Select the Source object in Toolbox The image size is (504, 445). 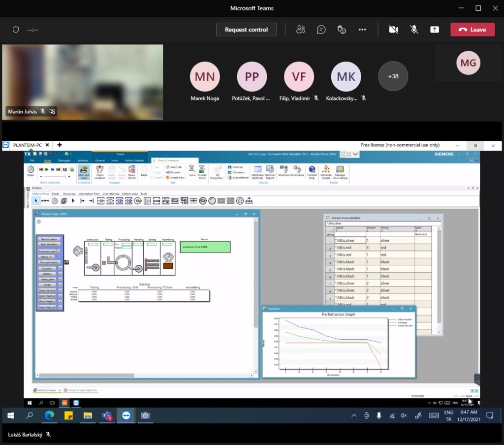click(x=82, y=201)
